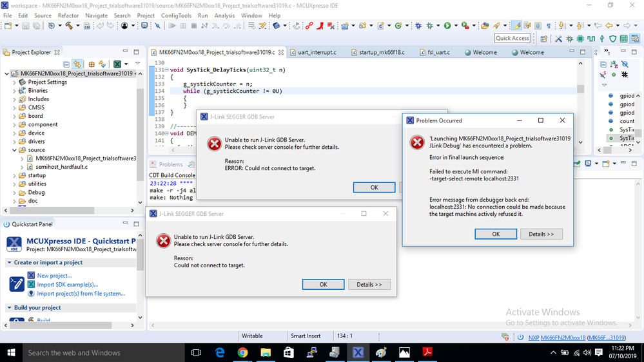Collapse the source folder

click(14, 150)
